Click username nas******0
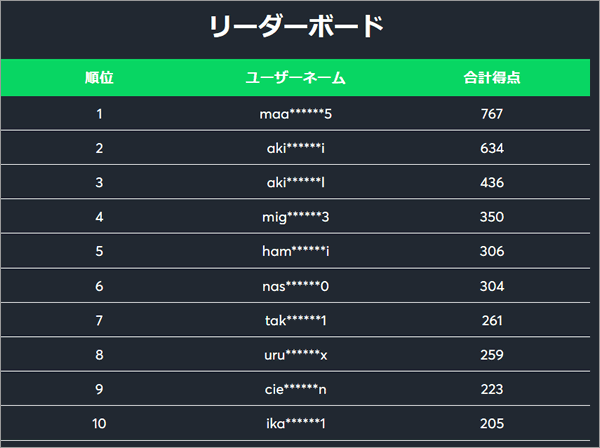Viewport: 600px width, 448px height. click(295, 286)
